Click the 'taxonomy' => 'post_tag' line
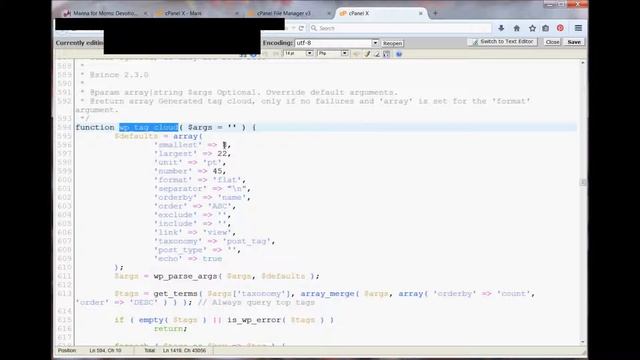The image size is (640, 360). pos(214,241)
